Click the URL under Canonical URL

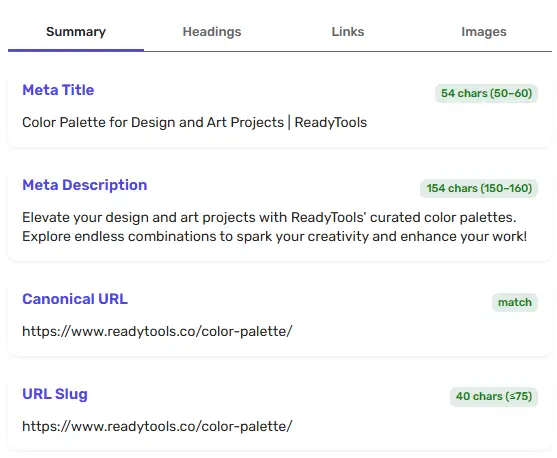pyautogui.click(x=157, y=331)
